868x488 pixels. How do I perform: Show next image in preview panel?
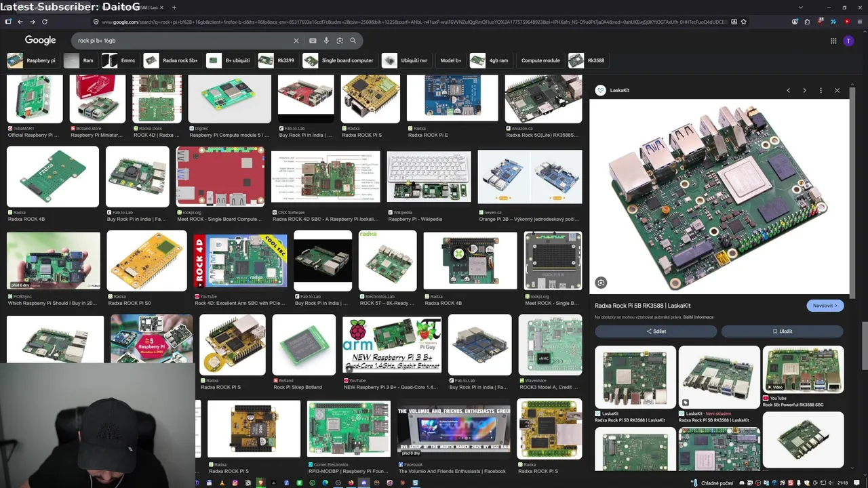pyautogui.click(x=804, y=90)
